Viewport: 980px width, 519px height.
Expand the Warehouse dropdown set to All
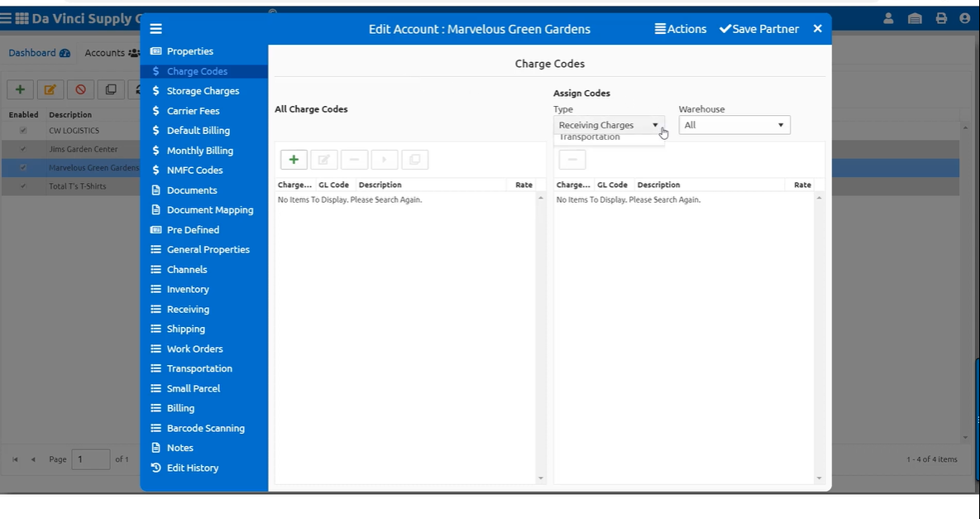coord(734,125)
